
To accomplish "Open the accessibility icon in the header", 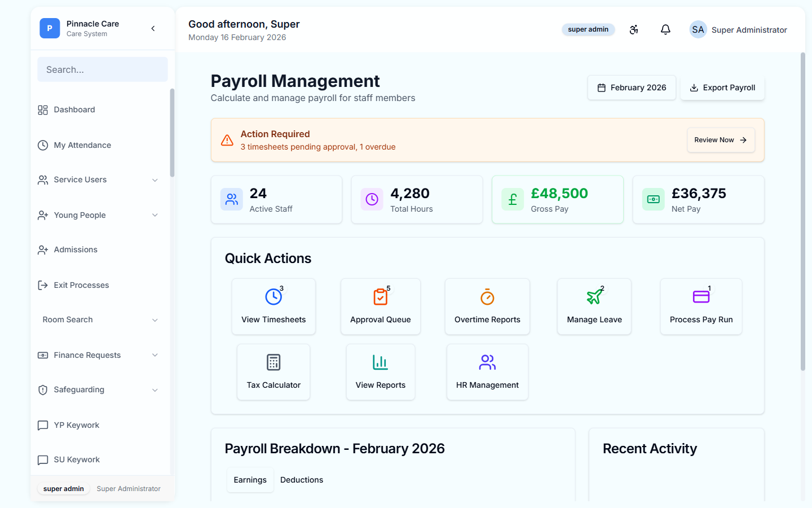I will 634,29.
